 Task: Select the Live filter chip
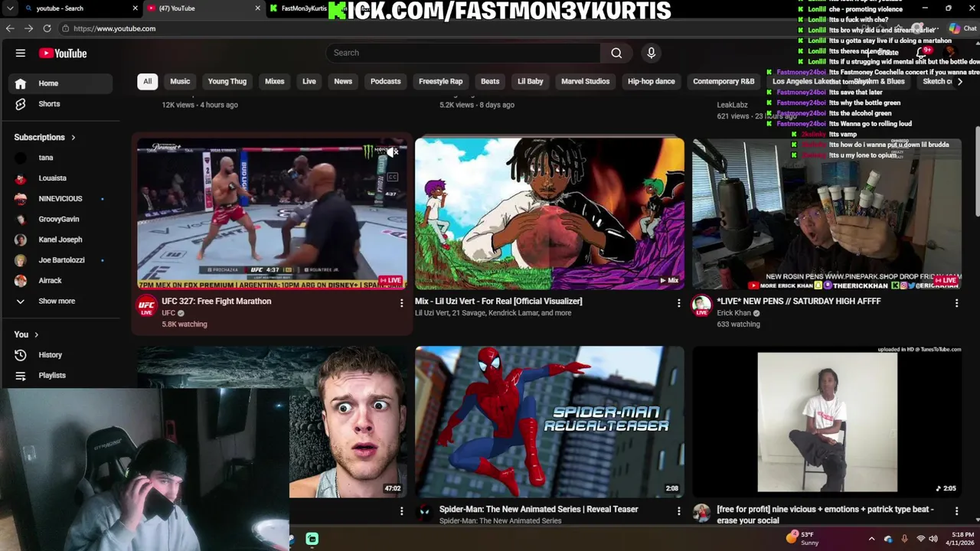(309, 81)
